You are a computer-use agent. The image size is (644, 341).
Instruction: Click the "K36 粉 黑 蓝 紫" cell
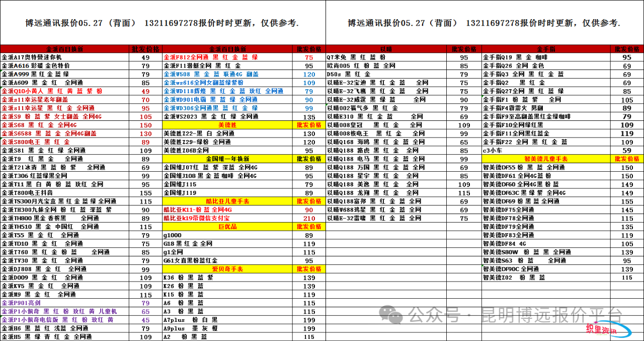click(x=227, y=278)
